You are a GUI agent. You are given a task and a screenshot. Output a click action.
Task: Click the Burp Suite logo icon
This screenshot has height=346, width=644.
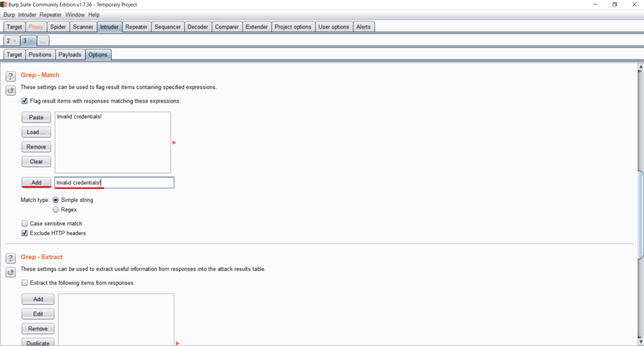tap(4, 4)
